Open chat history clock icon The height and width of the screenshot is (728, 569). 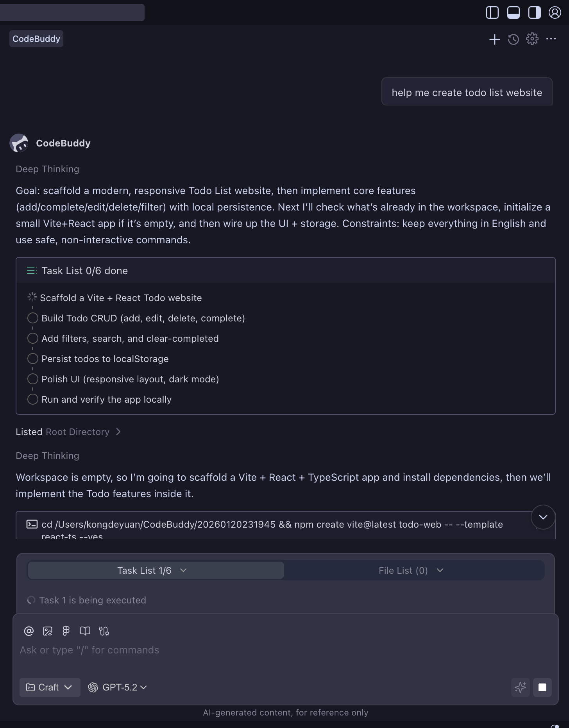click(x=513, y=39)
